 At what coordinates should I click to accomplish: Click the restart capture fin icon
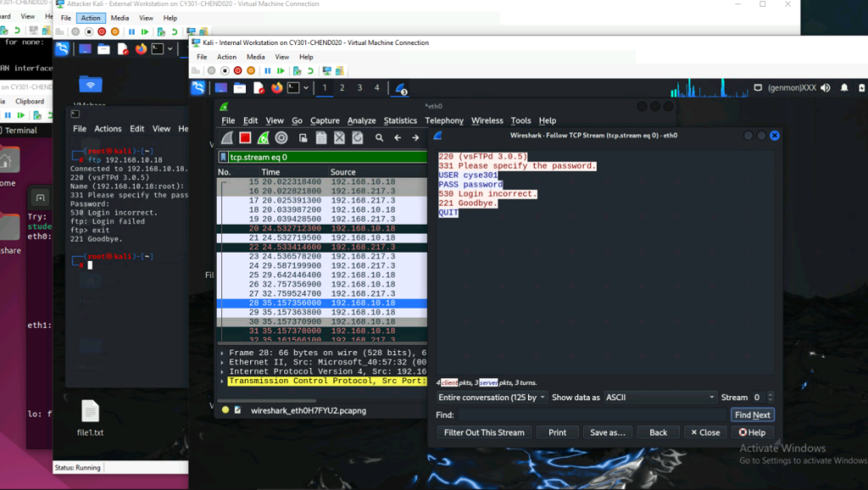(x=264, y=137)
